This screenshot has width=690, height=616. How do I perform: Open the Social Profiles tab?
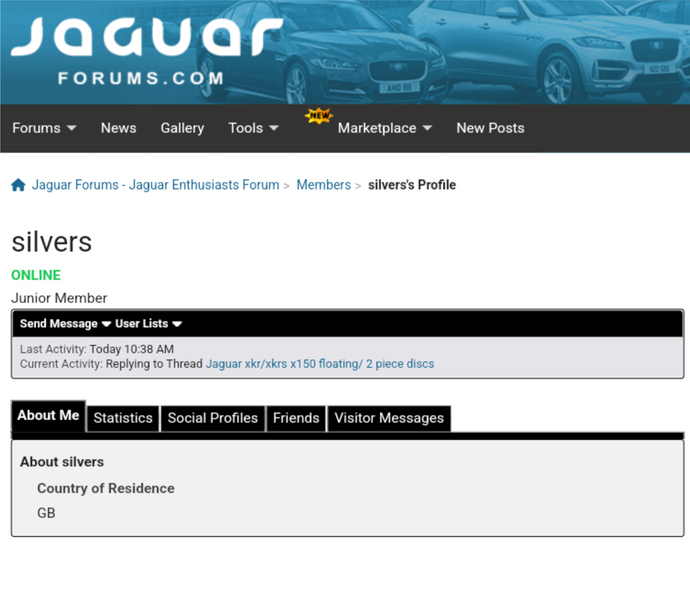tap(212, 418)
